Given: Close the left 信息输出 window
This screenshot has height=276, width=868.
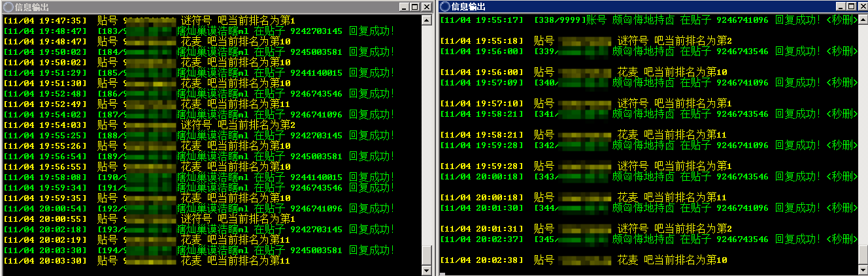Looking at the screenshot, I should click(426, 7).
